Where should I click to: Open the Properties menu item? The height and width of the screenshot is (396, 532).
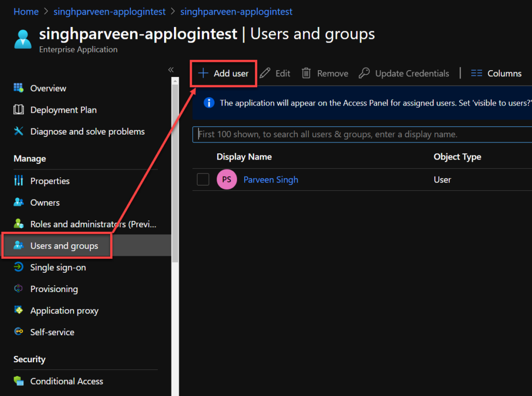click(x=50, y=181)
